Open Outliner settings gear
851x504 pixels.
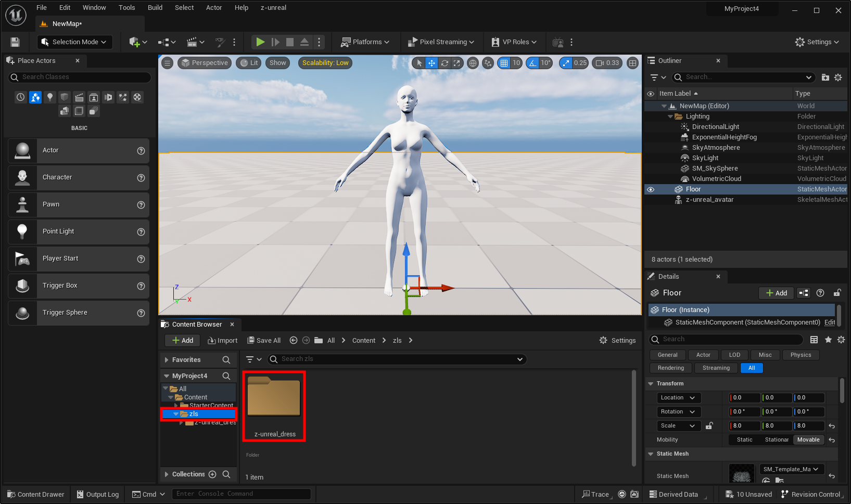[x=838, y=77]
